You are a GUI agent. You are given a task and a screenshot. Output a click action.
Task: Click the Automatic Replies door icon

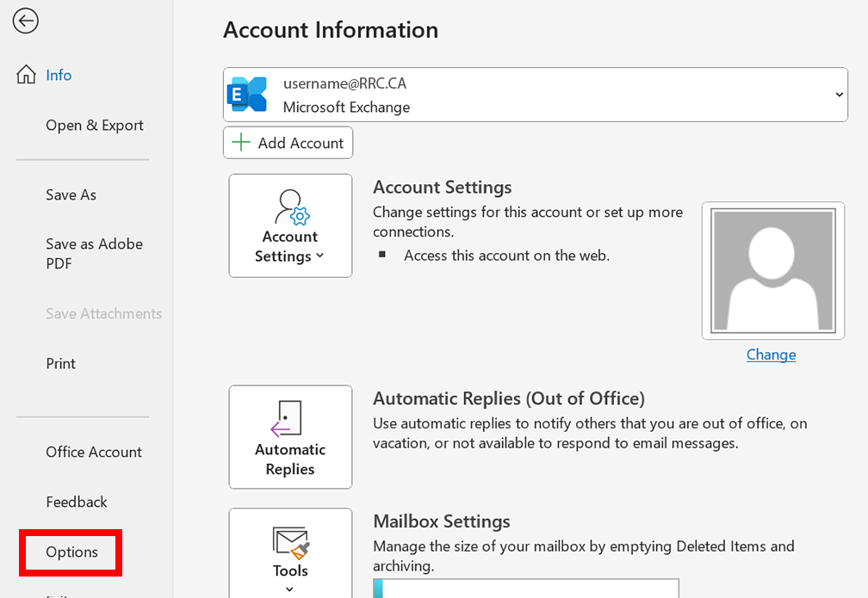pyautogui.click(x=287, y=419)
